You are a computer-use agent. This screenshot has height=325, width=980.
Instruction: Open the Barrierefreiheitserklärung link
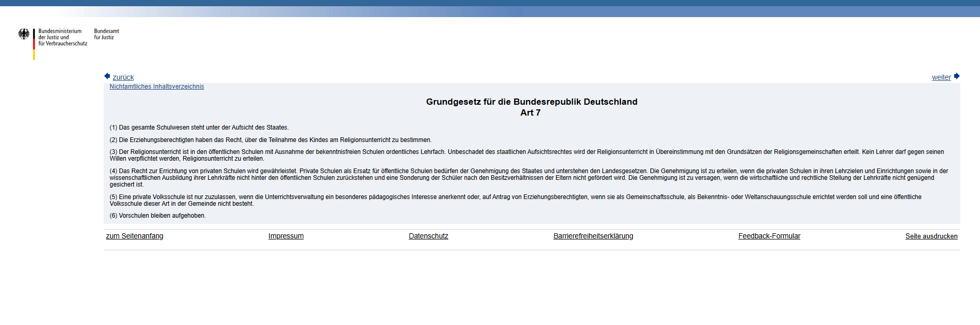click(x=593, y=236)
